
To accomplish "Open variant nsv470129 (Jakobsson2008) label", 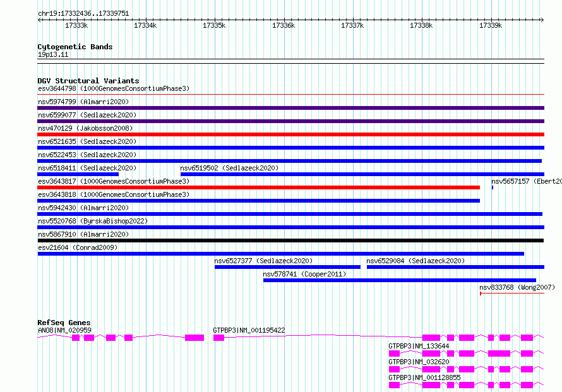I will [85, 128].
